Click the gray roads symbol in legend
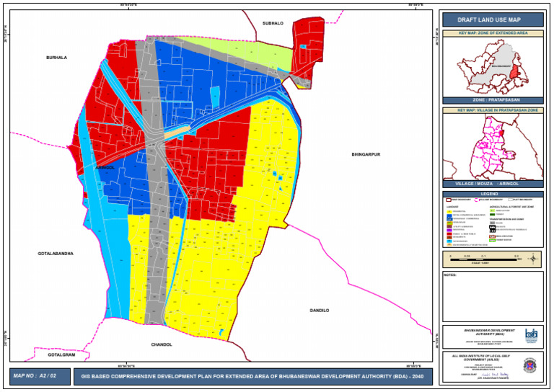The height and width of the screenshot is (392, 554). 492,223
